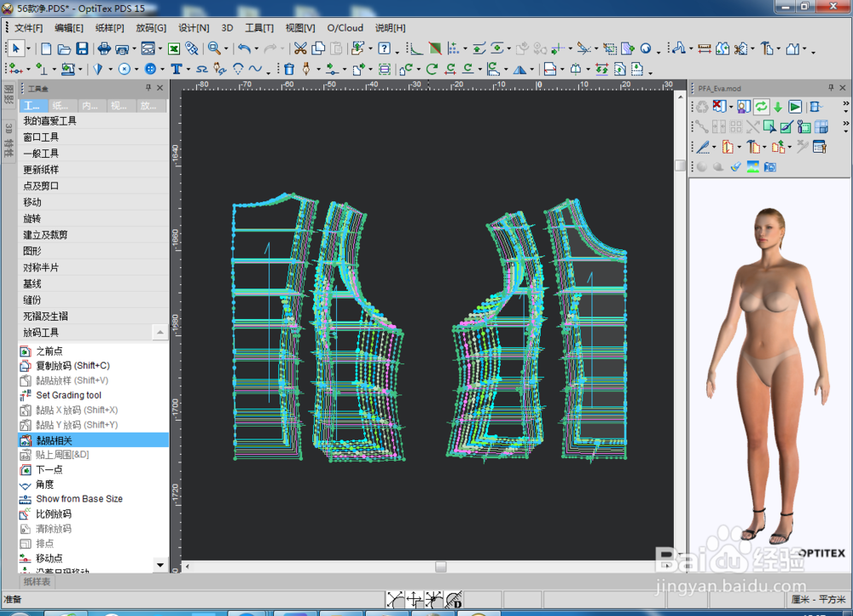853x616 pixels.
Task: Click the printer icon
Action: tap(104, 49)
